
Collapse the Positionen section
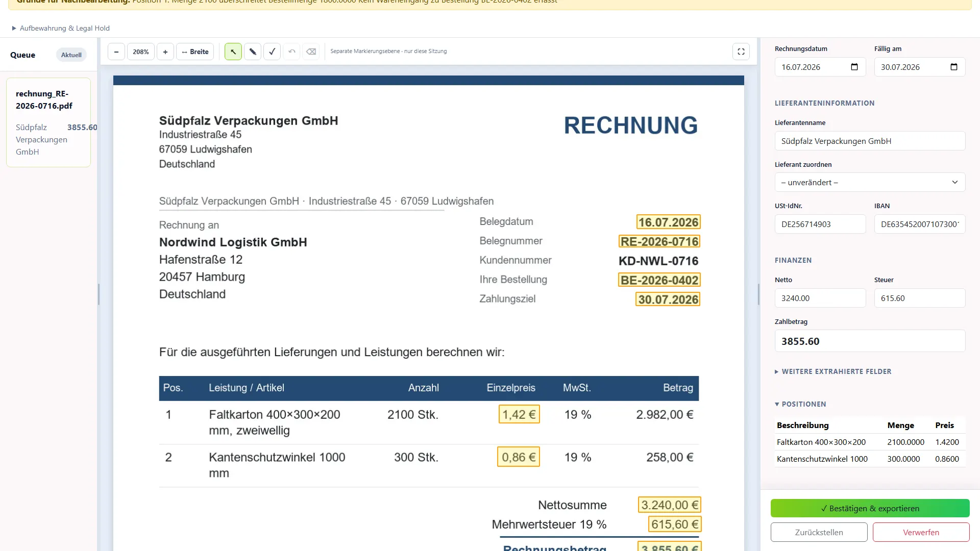[x=800, y=404]
